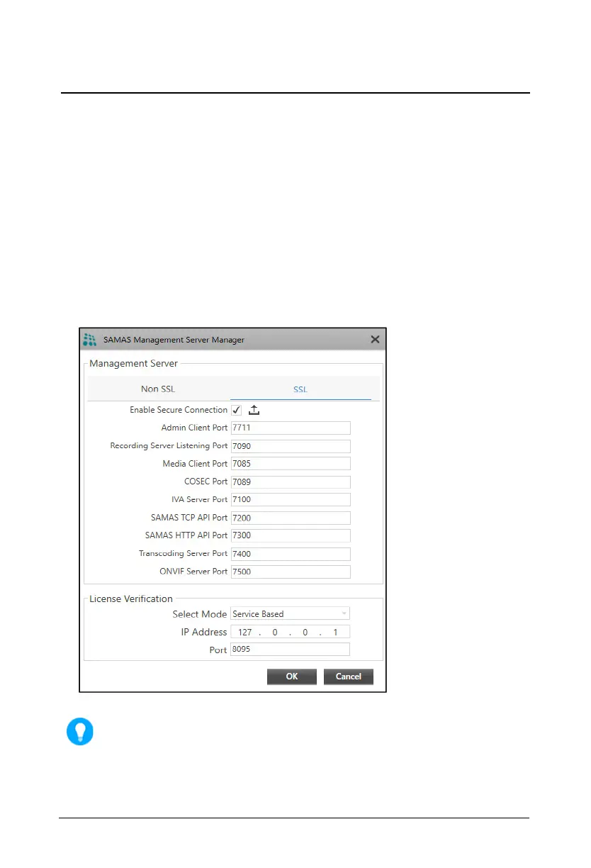Click the ONVIF Server Port field
Viewport: 591px width, 868px height.
(291, 572)
